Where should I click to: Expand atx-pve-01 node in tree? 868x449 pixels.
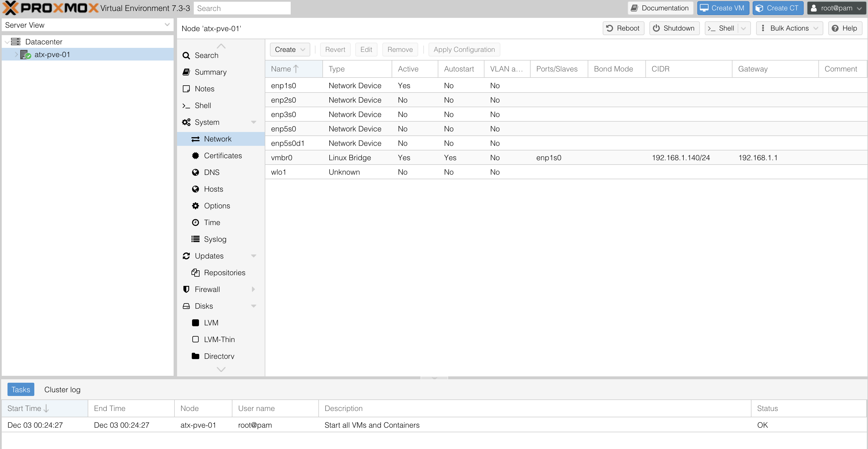[x=16, y=54]
